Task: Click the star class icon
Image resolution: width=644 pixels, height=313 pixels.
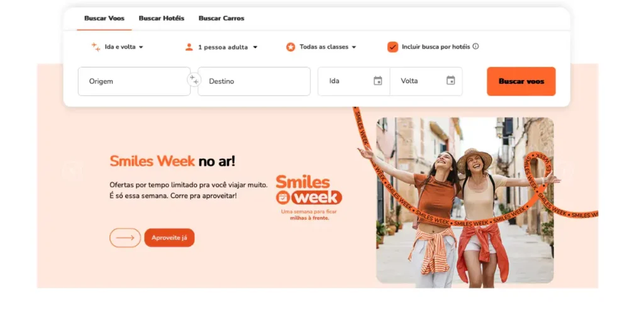Action: click(x=291, y=47)
